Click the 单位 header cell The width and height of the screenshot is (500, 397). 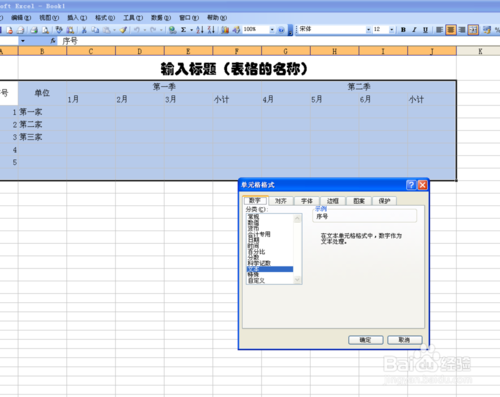(42, 93)
